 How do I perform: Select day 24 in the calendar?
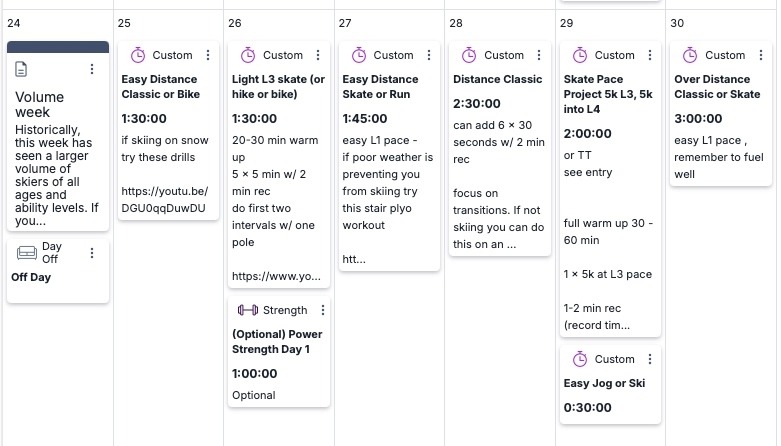coord(14,23)
